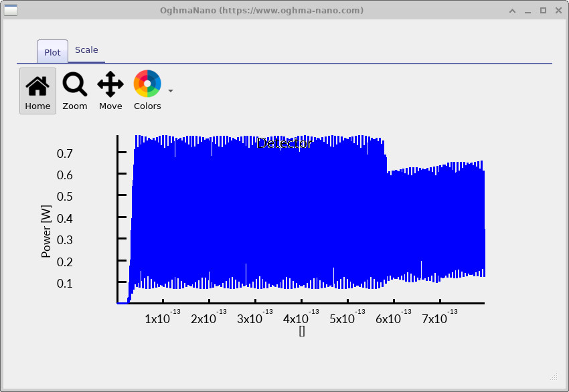This screenshot has width=569, height=392.
Task: Open the Colors tool
Action: pos(147,90)
